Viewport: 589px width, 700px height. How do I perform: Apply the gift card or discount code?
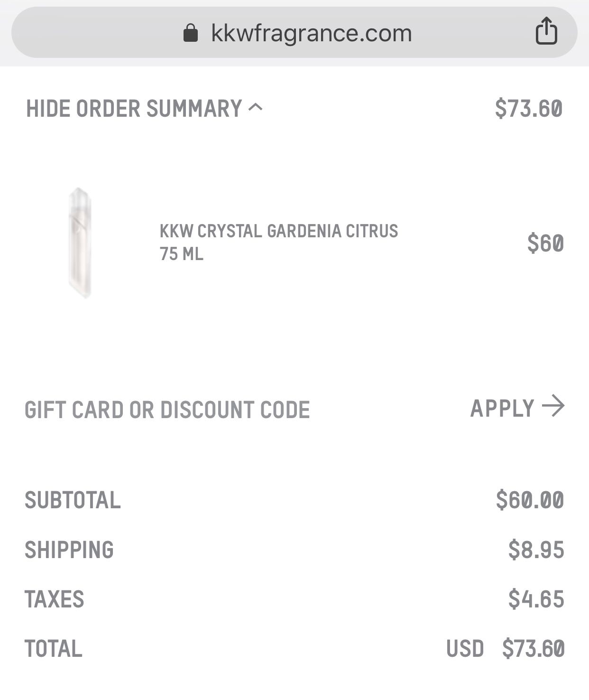click(517, 408)
